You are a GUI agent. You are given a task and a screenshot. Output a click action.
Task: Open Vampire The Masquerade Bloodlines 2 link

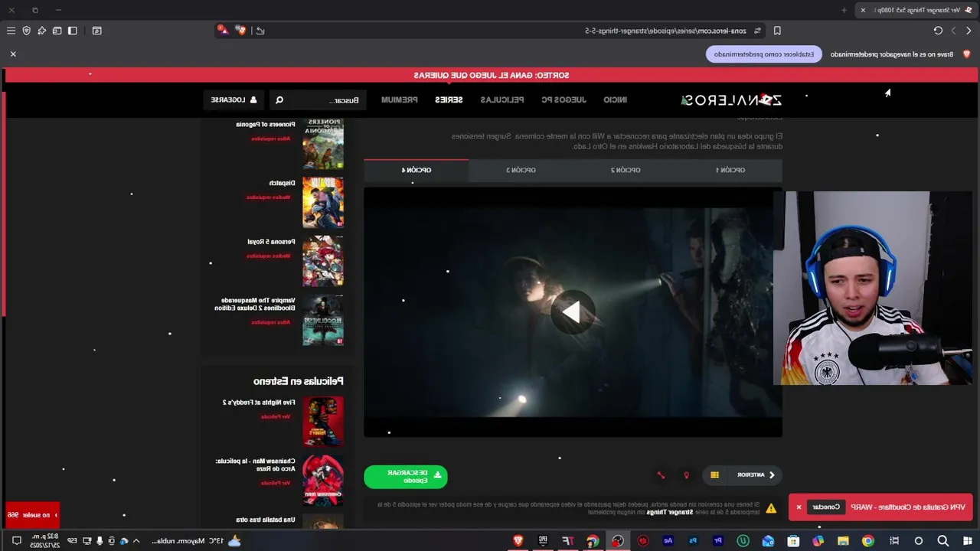tap(254, 304)
